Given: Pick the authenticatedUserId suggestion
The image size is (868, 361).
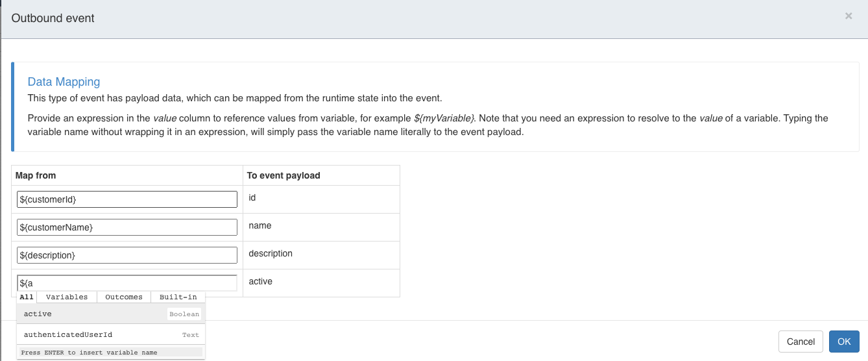Looking at the screenshot, I should [x=111, y=334].
